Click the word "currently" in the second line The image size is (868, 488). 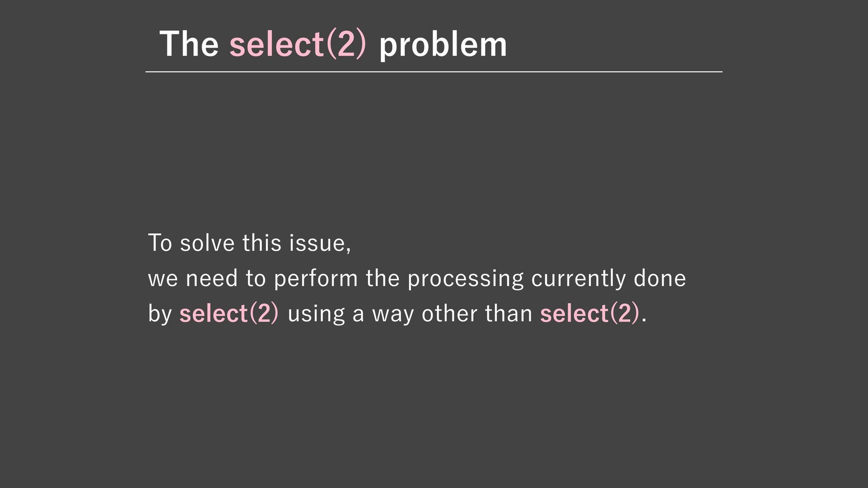(579, 279)
